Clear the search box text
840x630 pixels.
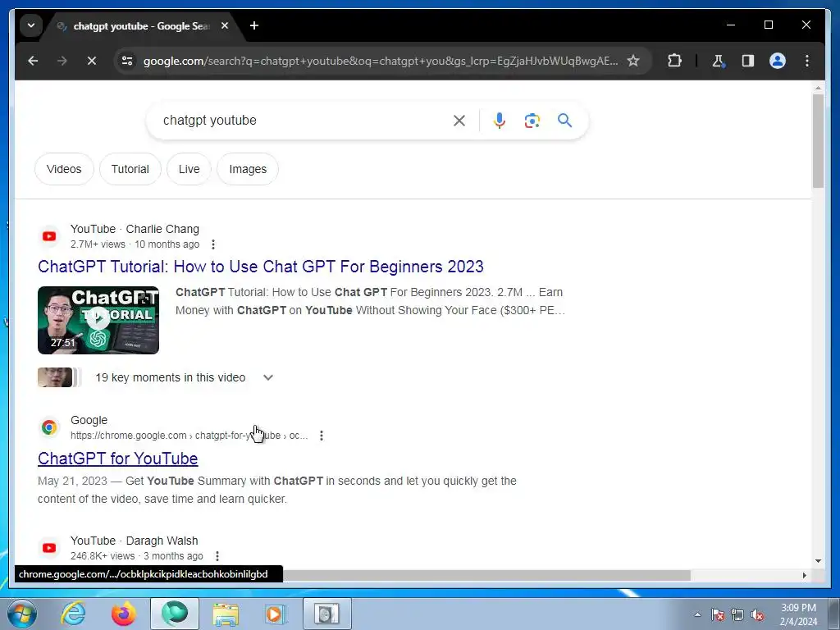click(x=459, y=121)
